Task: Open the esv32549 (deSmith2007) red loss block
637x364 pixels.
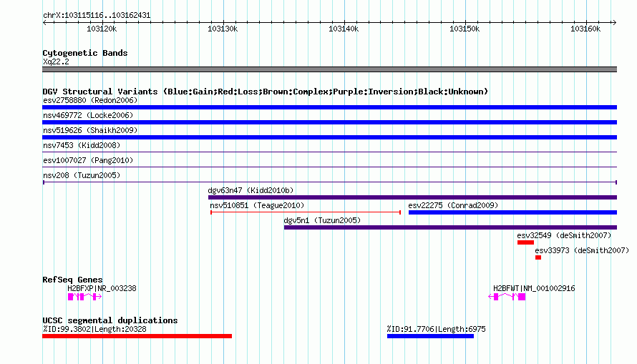Action: (x=525, y=242)
